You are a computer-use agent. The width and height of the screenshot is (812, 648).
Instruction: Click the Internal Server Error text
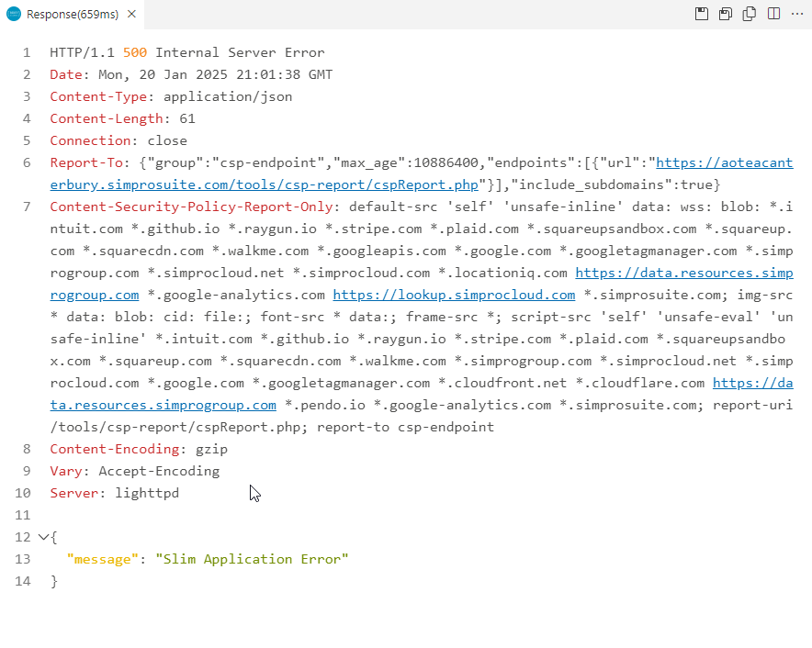[x=240, y=53]
